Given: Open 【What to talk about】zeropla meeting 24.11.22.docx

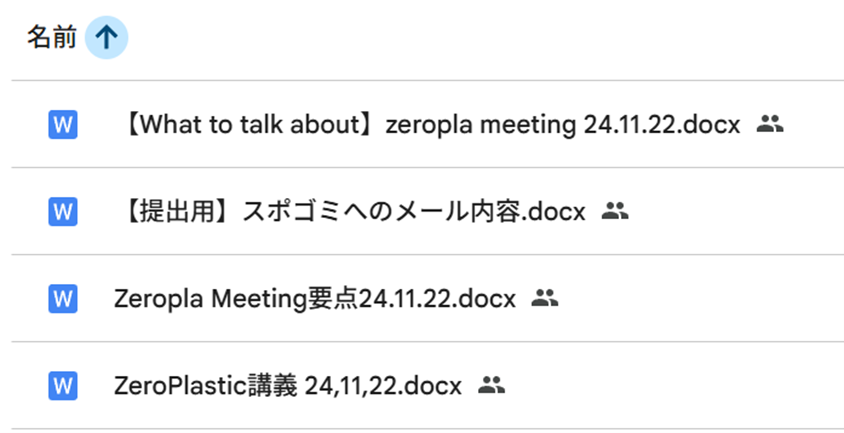Looking at the screenshot, I should (431, 125).
